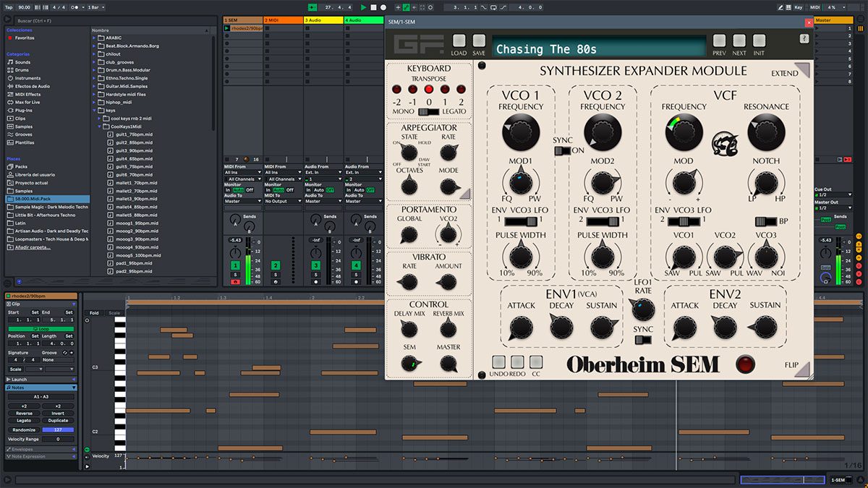Screen dimensions: 868x488
Task: Open track 1 All Channels dropdown
Action: [242, 179]
